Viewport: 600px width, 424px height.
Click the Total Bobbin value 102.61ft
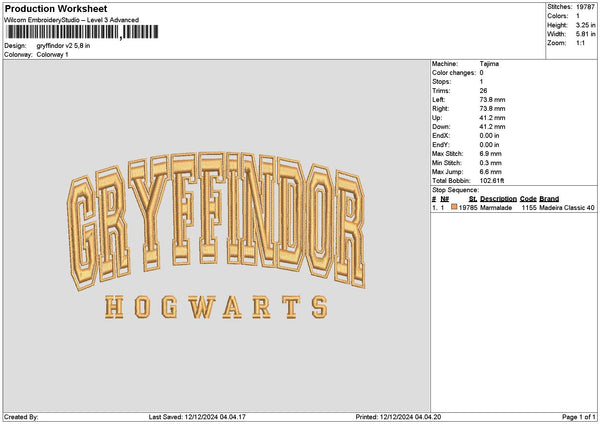click(x=492, y=181)
